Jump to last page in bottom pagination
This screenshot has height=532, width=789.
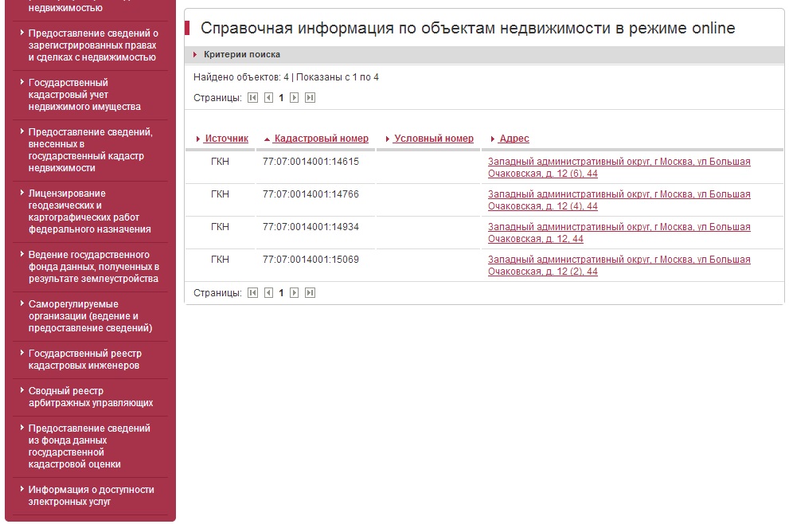[x=311, y=293]
